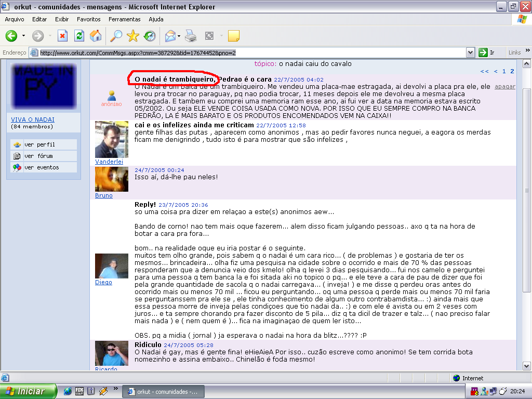Click the apagar link on anonymous post
The image size is (532, 399).
(x=505, y=87)
